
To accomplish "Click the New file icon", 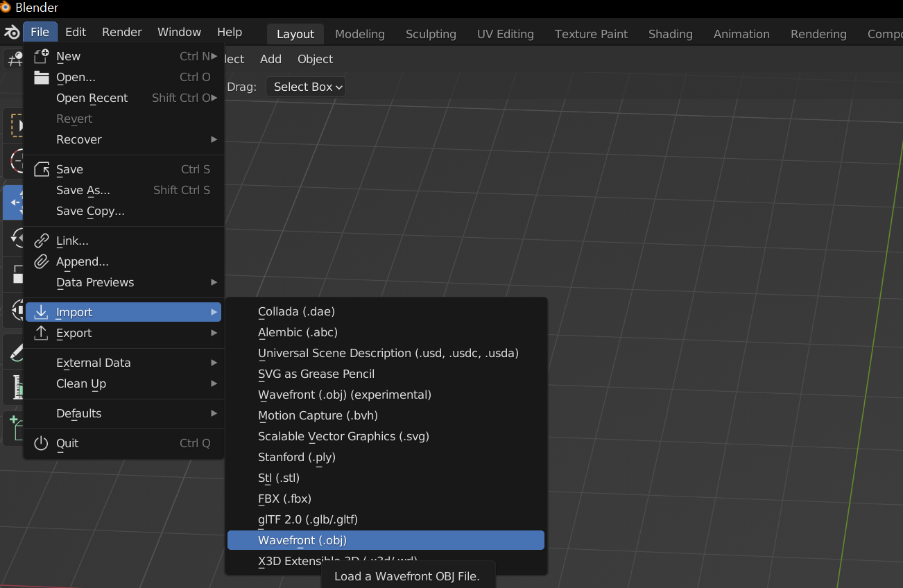I will click(42, 56).
